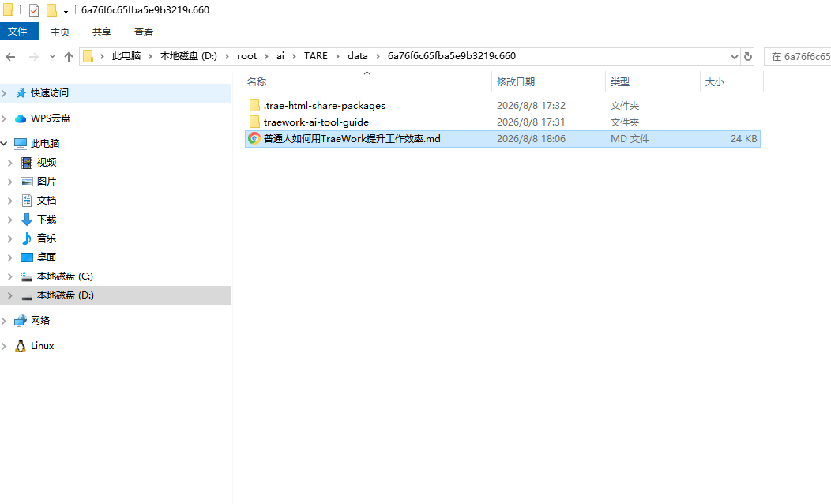
Task: Click folder icon of traework-ai-tool-guide
Action: 254,122
